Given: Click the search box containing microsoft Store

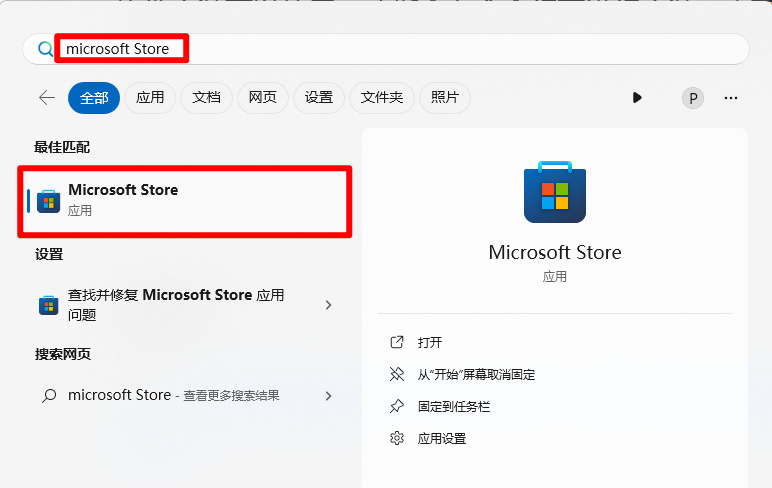Looking at the screenshot, I should 386,49.
